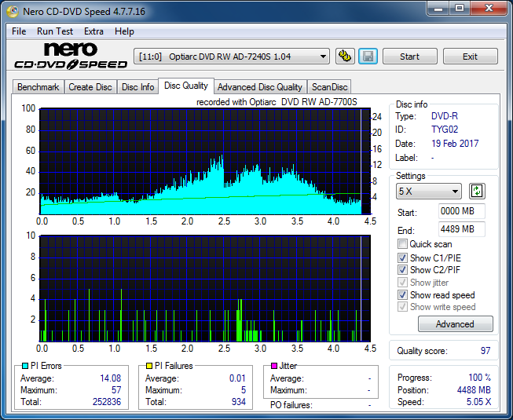The height and width of the screenshot is (420, 513).
Task: Save results using the floppy disk icon
Action: point(368,57)
